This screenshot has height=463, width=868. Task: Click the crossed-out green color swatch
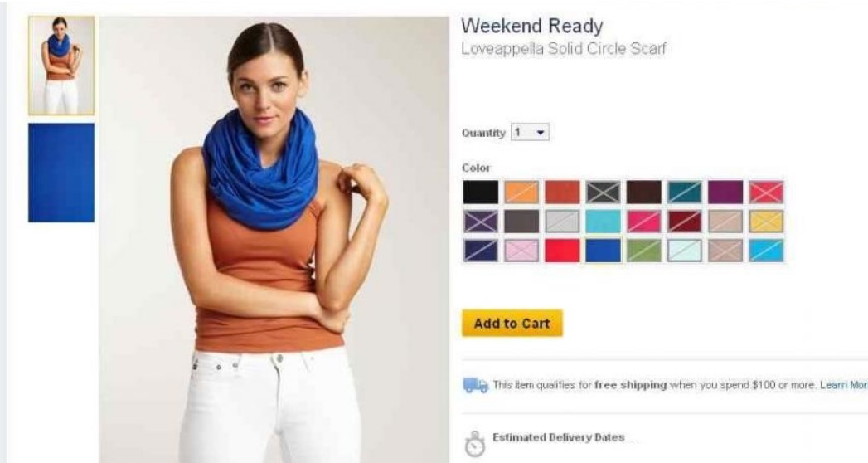coord(644,251)
